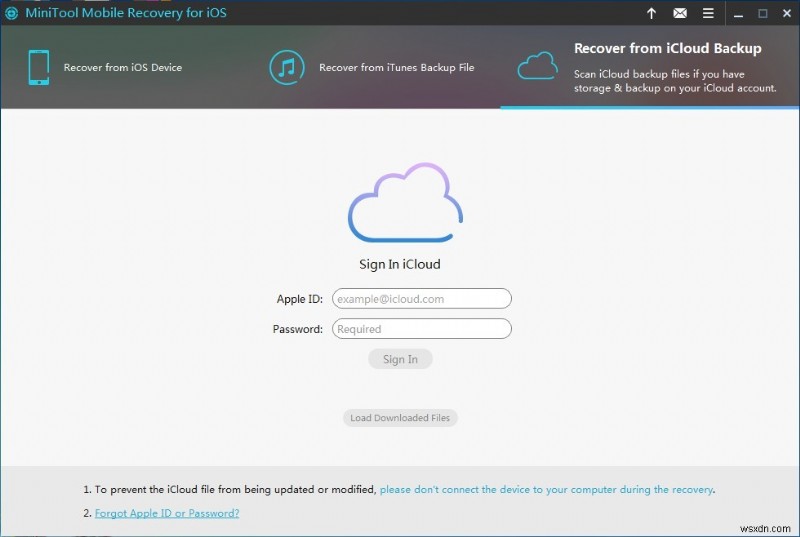Click the Load Downloaded Files button
This screenshot has height=537, width=800.
coord(400,418)
